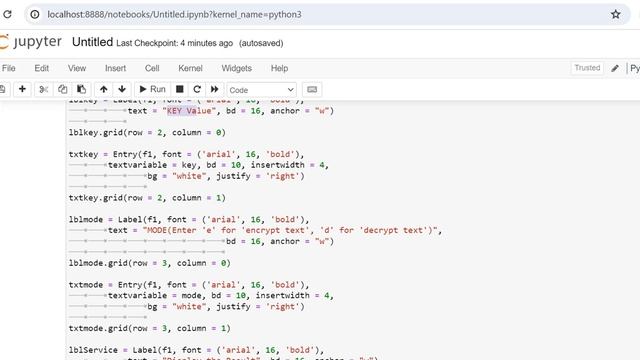Move selected cell down
The height and width of the screenshot is (360, 640).
[x=122, y=89]
